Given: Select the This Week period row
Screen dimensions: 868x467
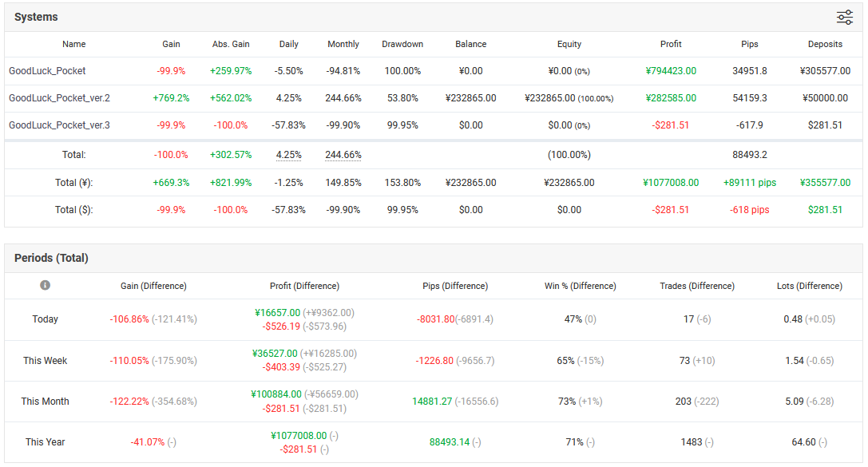Looking at the screenshot, I should point(434,360).
